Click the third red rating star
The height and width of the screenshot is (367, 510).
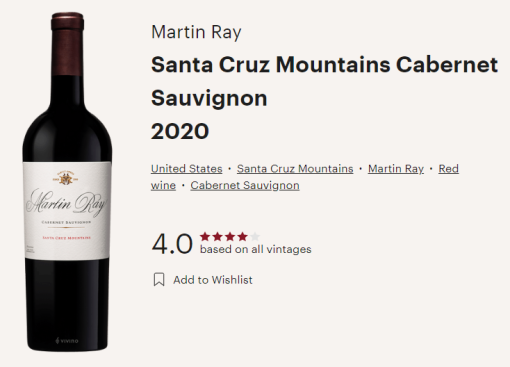click(x=230, y=237)
